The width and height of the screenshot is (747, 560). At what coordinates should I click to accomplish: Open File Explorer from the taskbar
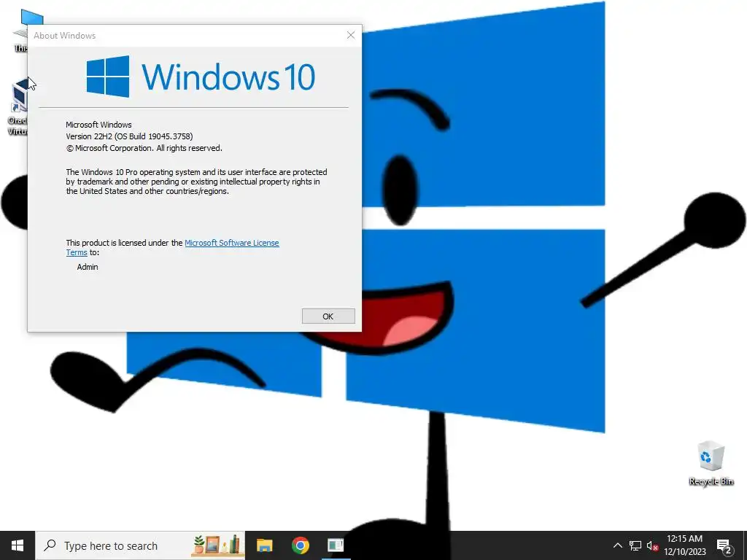264,545
